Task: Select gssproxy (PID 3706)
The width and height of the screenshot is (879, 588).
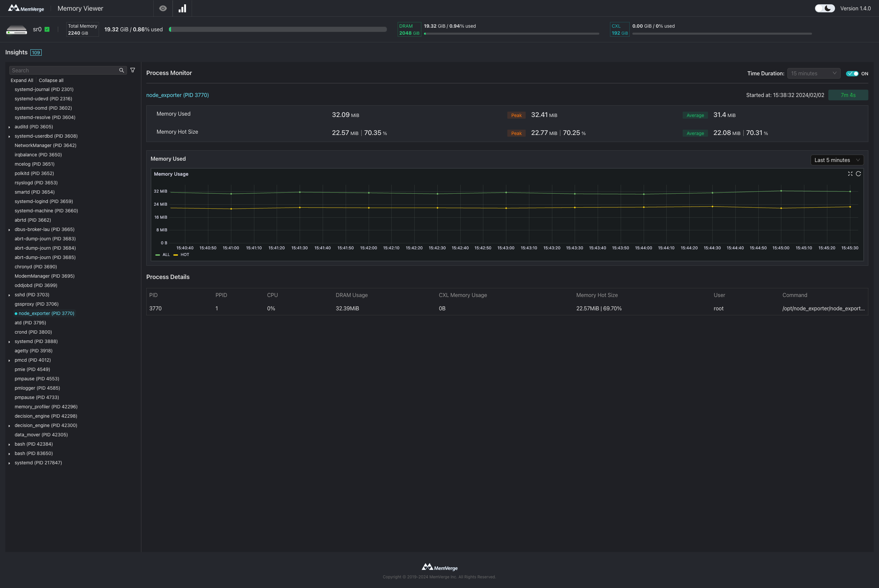Action: pyautogui.click(x=36, y=304)
